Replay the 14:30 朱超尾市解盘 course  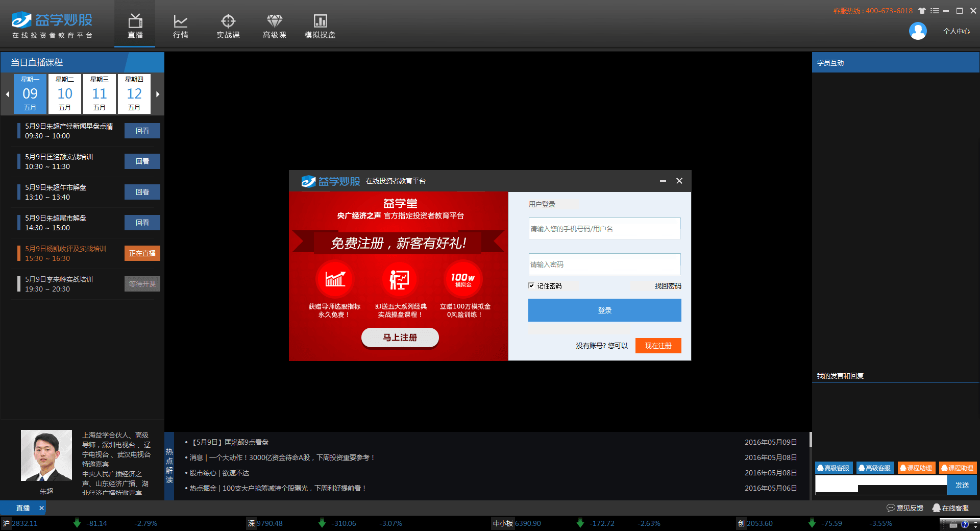click(x=142, y=223)
